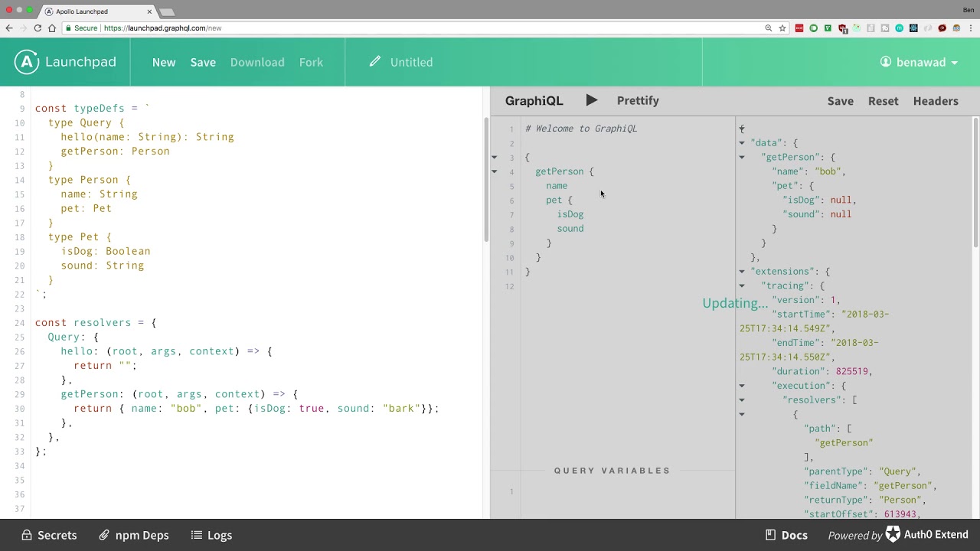This screenshot has width=980, height=551.
Task: Open the green Pushbullet extension icon
Action: (x=814, y=28)
